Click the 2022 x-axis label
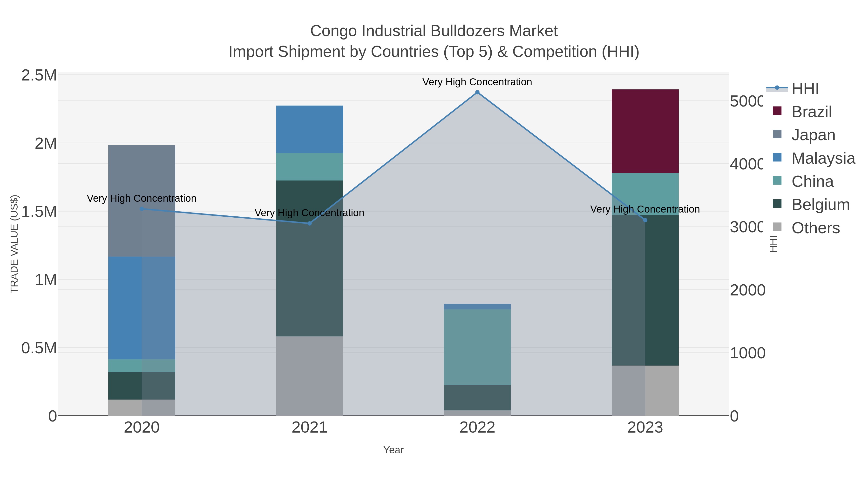This screenshot has width=868, height=488. (477, 428)
